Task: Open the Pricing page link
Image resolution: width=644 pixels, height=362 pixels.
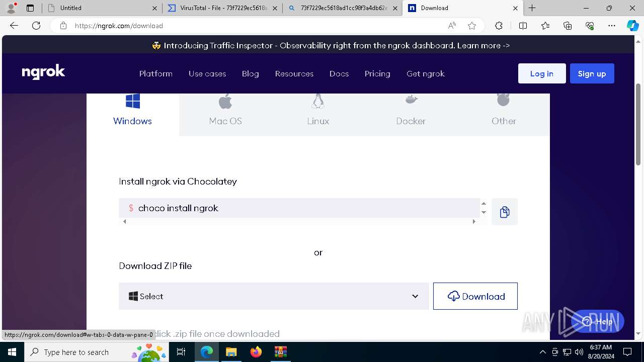Action: pos(377,73)
